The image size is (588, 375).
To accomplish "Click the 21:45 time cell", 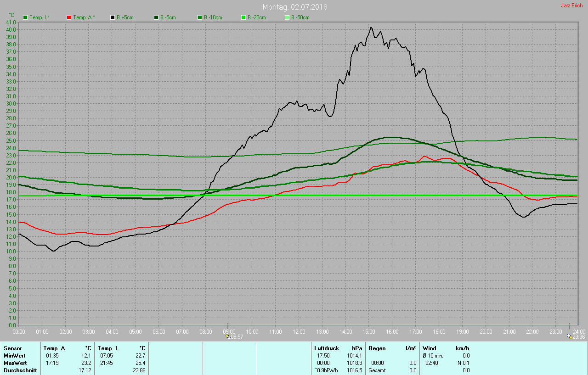I will [x=106, y=363].
